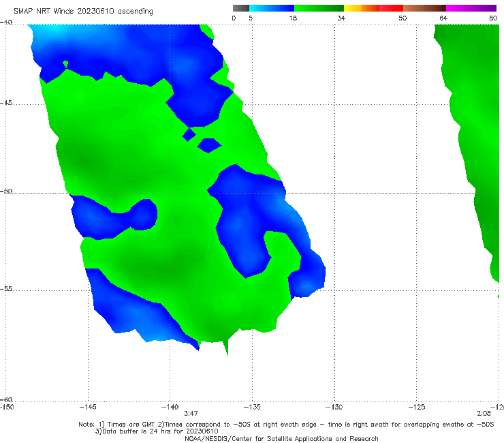Click the color bar label '18'

(293, 18)
